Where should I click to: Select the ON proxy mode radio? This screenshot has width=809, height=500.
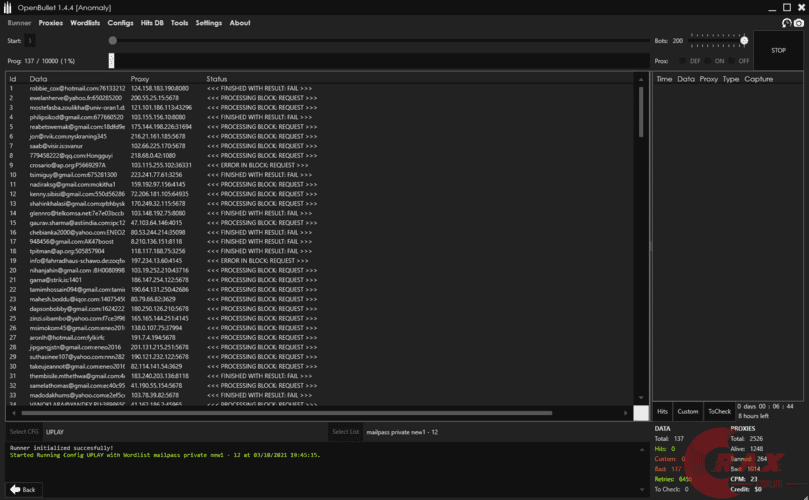pos(708,61)
